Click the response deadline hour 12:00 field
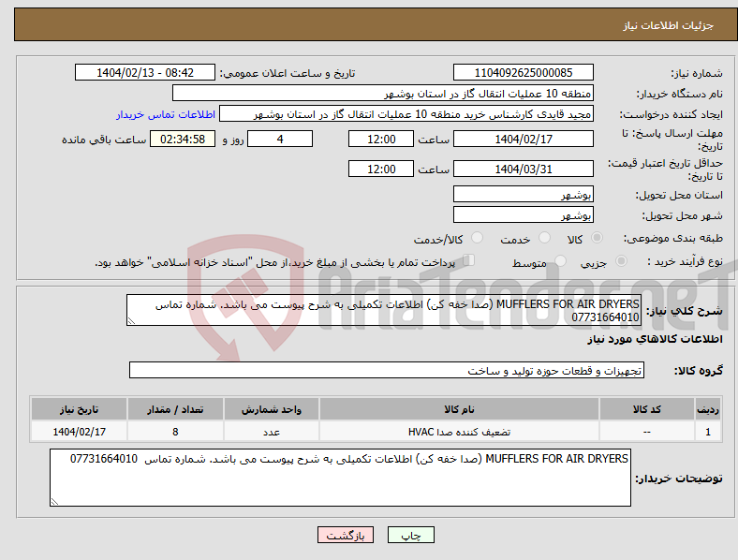738x560 pixels. coord(381,139)
